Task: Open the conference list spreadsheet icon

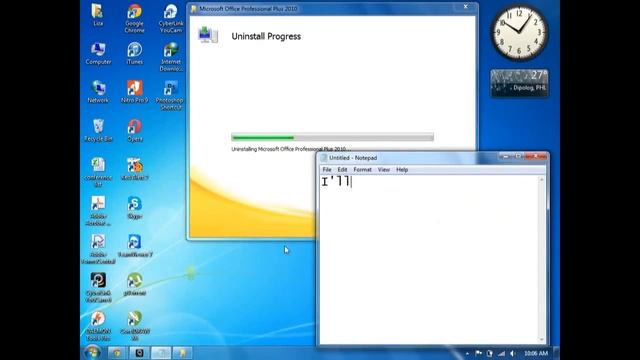Action: [x=98, y=171]
